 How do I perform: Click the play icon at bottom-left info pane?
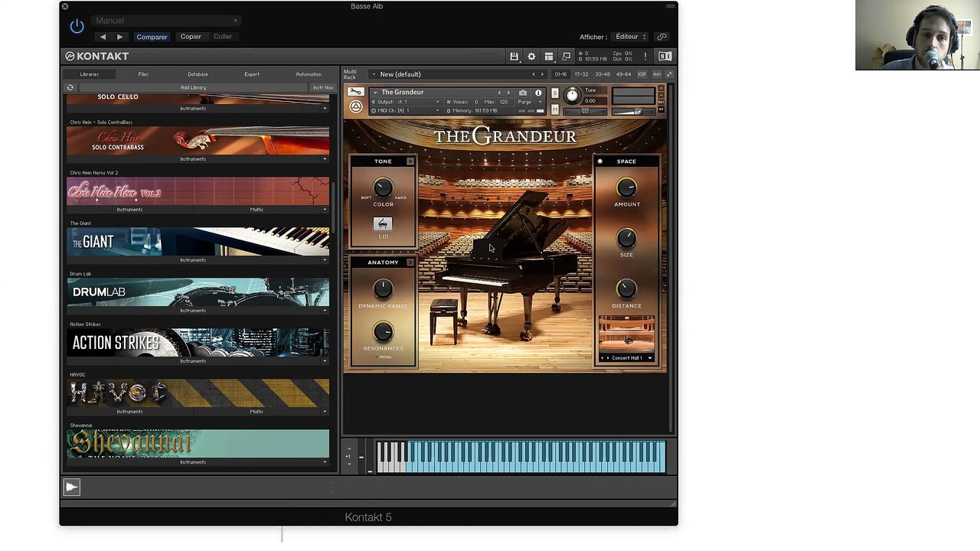tap(71, 487)
